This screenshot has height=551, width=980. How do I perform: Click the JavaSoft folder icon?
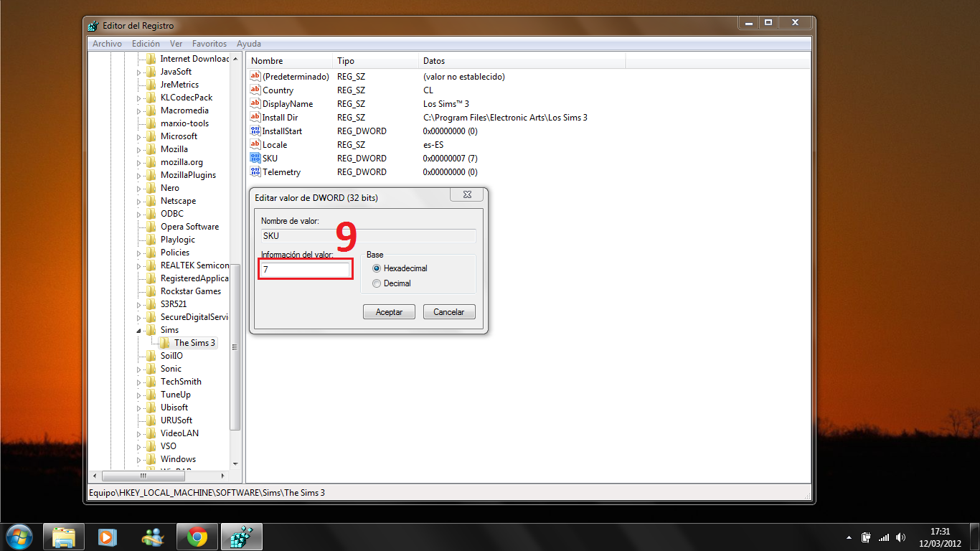coord(151,72)
